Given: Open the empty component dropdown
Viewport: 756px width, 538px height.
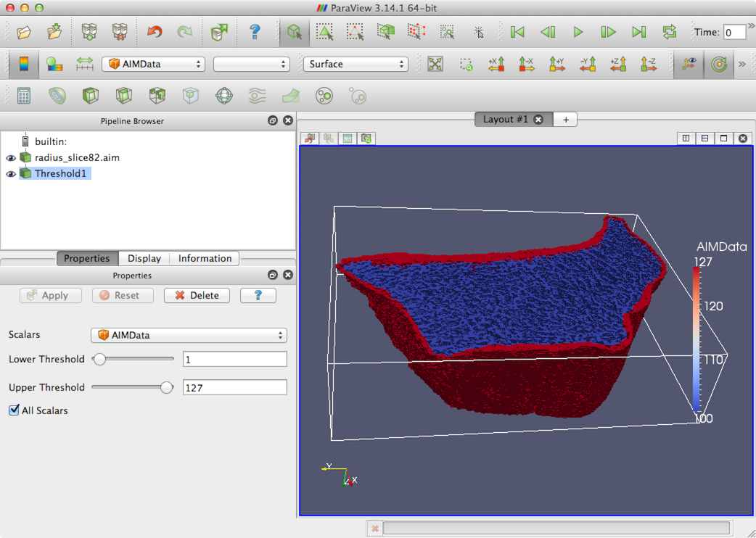Looking at the screenshot, I should (252, 64).
